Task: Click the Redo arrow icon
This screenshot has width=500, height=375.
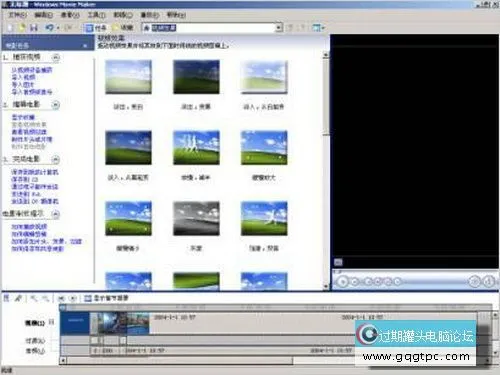Action: [x=68, y=28]
